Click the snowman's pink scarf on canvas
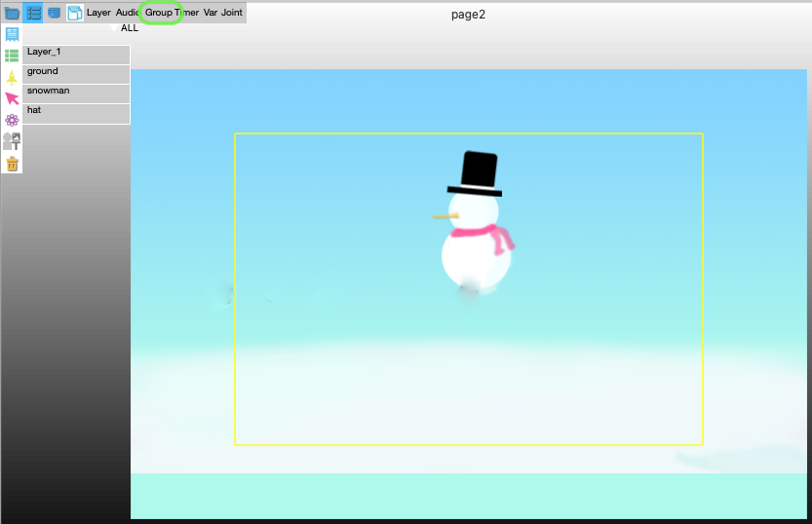 483,238
